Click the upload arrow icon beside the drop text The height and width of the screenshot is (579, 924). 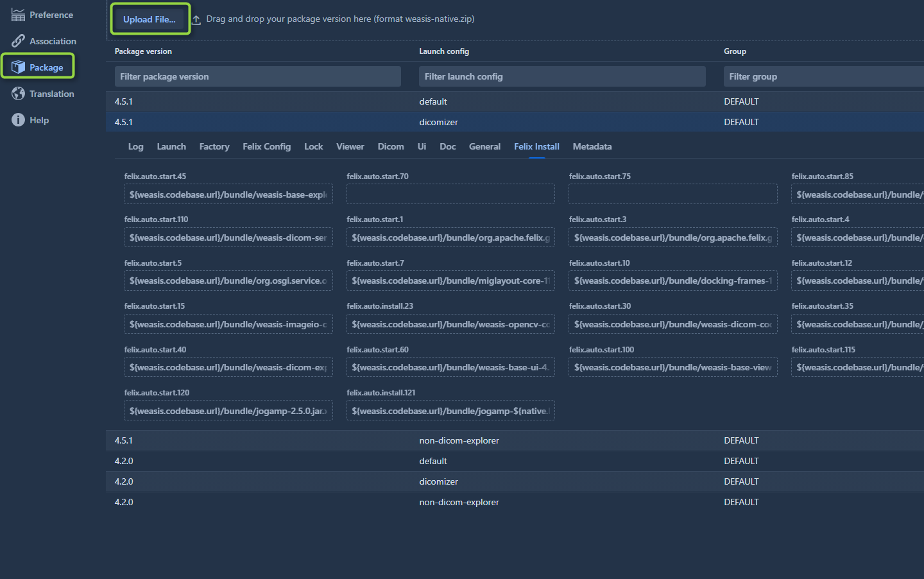point(196,20)
